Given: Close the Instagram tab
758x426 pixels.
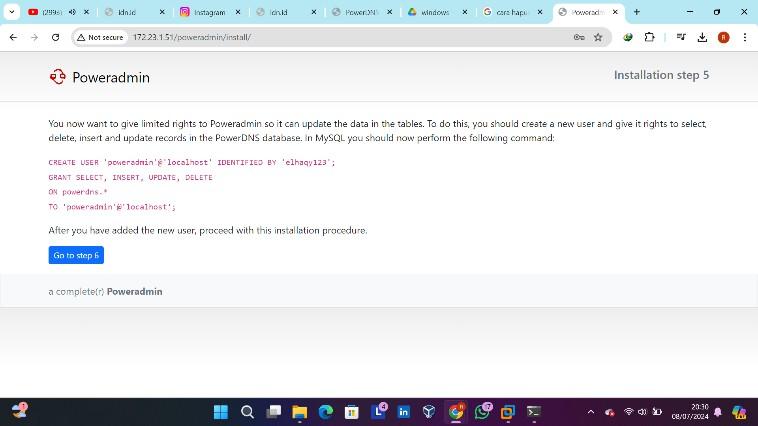Looking at the screenshot, I should click(x=238, y=12).
